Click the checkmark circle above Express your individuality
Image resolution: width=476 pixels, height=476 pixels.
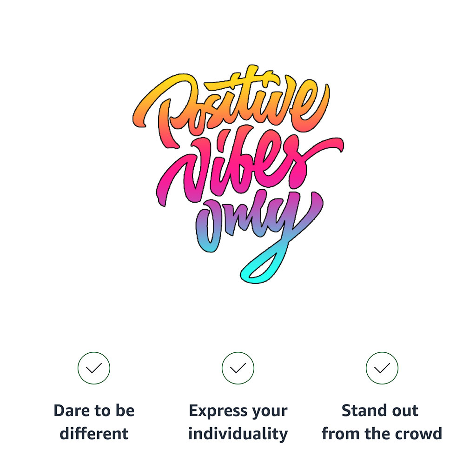click(x=238, y=368)
